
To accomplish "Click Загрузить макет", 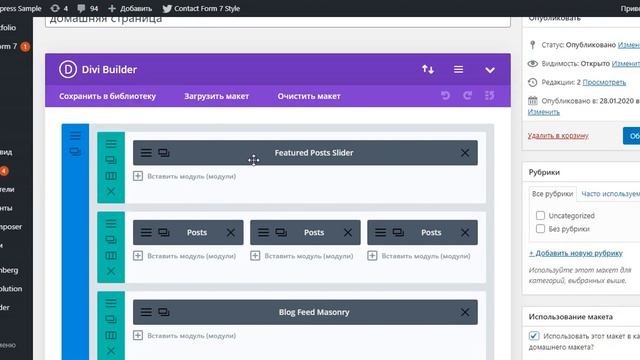I will [x=216, y=96].
